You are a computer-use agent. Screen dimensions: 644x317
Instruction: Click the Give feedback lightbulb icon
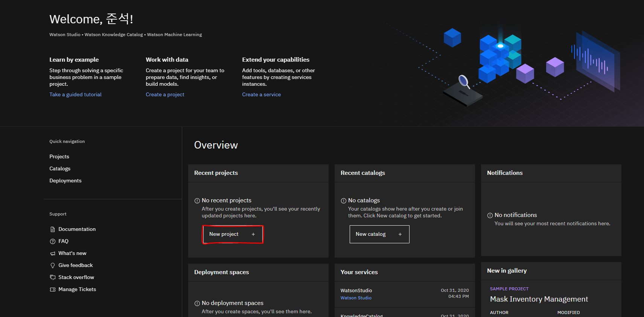(53, 265)
